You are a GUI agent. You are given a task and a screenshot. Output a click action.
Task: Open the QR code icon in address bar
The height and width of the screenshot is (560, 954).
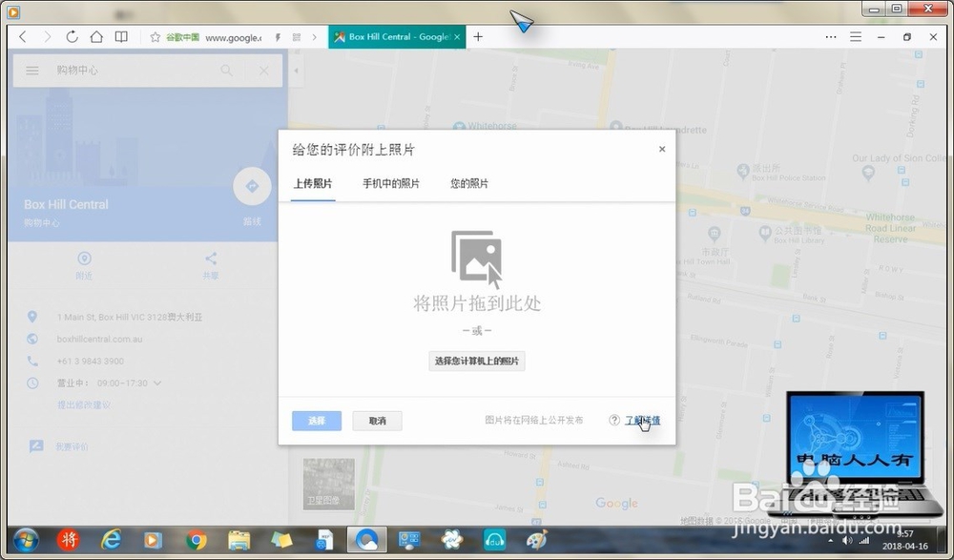(x=297, y=37)
